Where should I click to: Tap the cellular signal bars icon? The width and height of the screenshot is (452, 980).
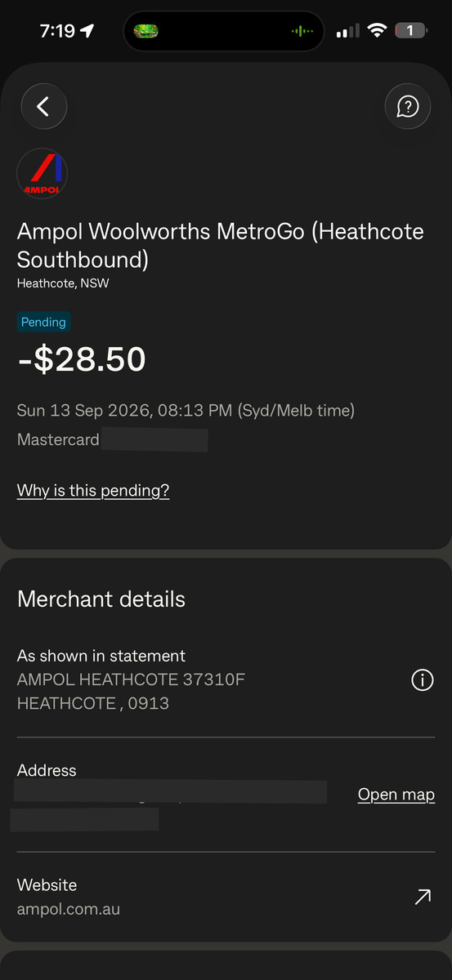pos(347,31)
